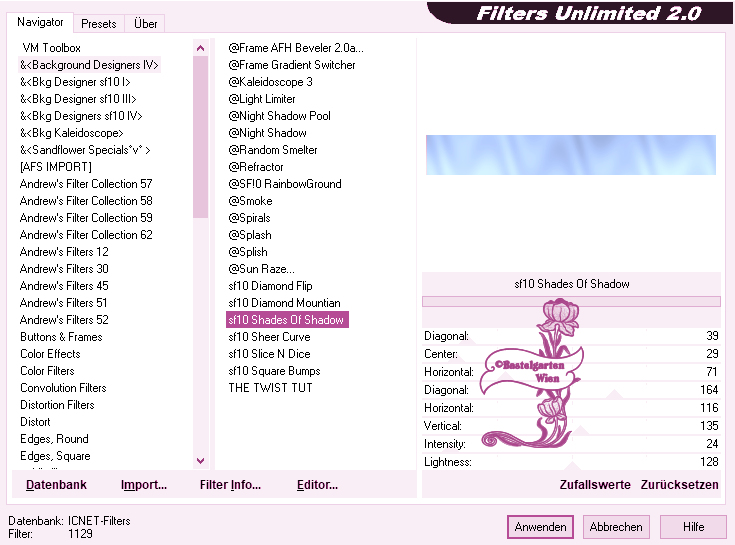Choose @Night Shadow filter
This screenshot has height=545, width=735.
pyautogui.click(x=267, y=133)
